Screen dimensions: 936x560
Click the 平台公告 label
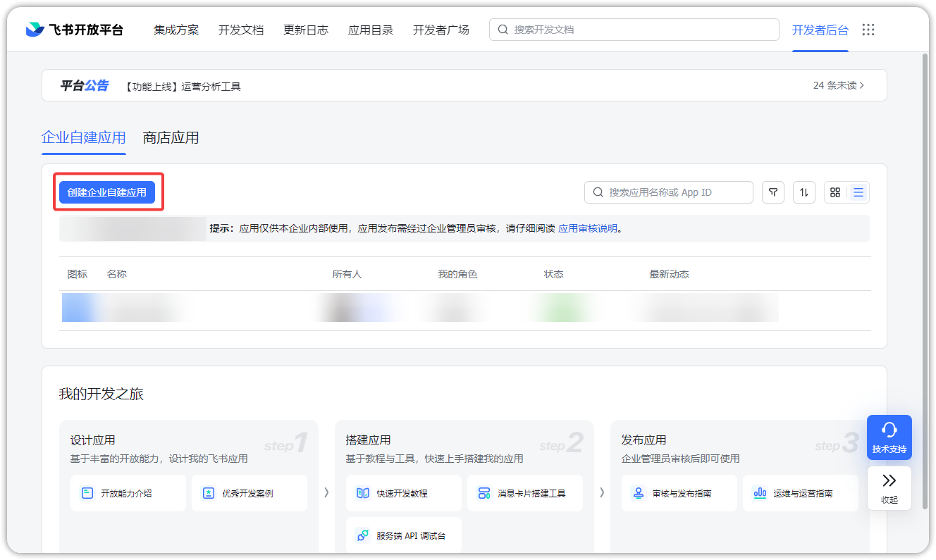(x=85, y=86)
